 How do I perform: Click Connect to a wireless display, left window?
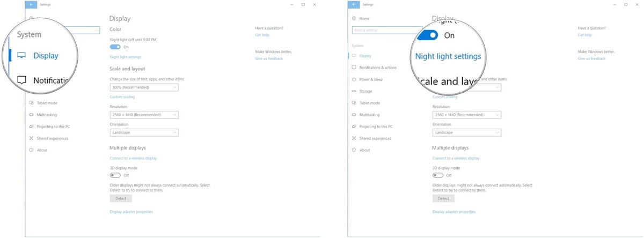coord(133,158)
